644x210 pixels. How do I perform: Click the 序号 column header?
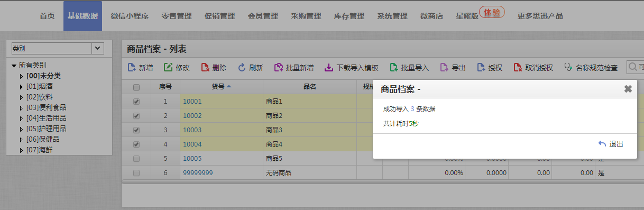coord(165,87)
